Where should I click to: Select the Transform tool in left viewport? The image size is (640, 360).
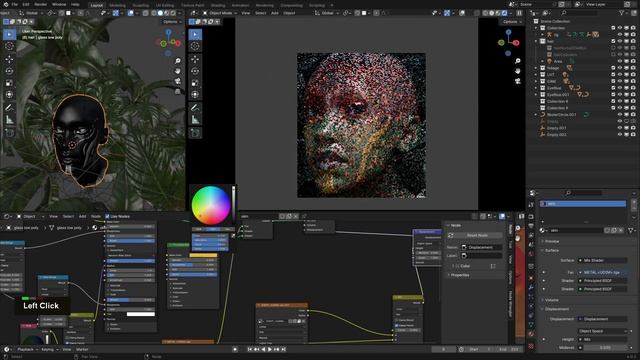click(9, 95)
